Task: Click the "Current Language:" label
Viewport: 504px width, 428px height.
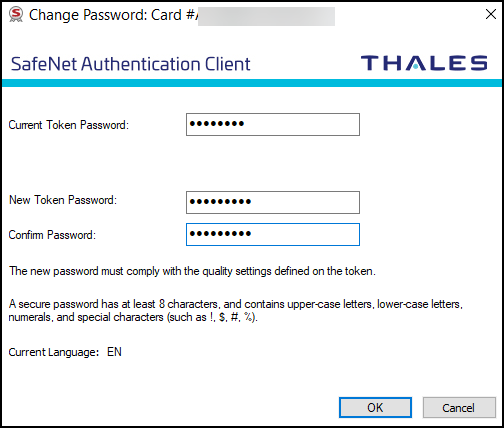Action: point(54,352)
